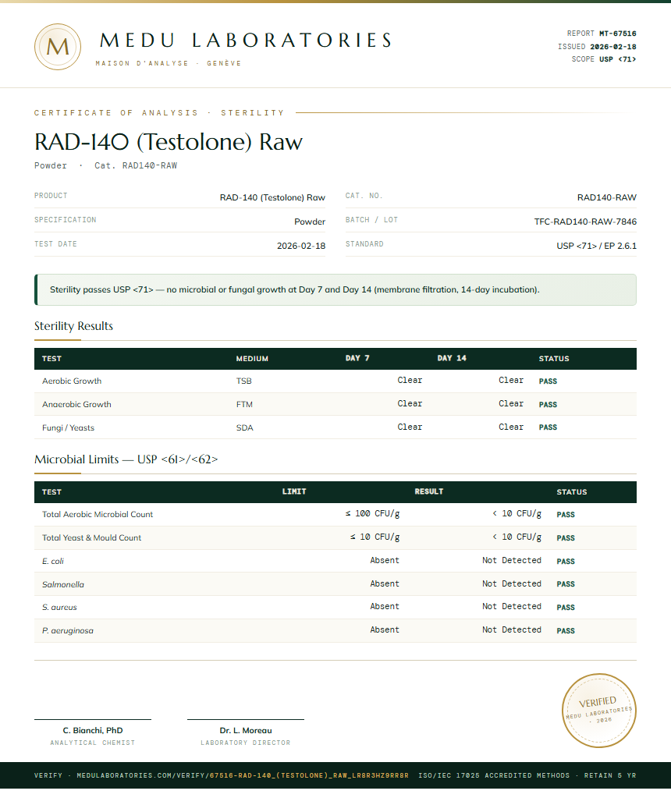Click the 'S. aureus' row label
The image size is (671, 812).
click(x=59, y=607)
